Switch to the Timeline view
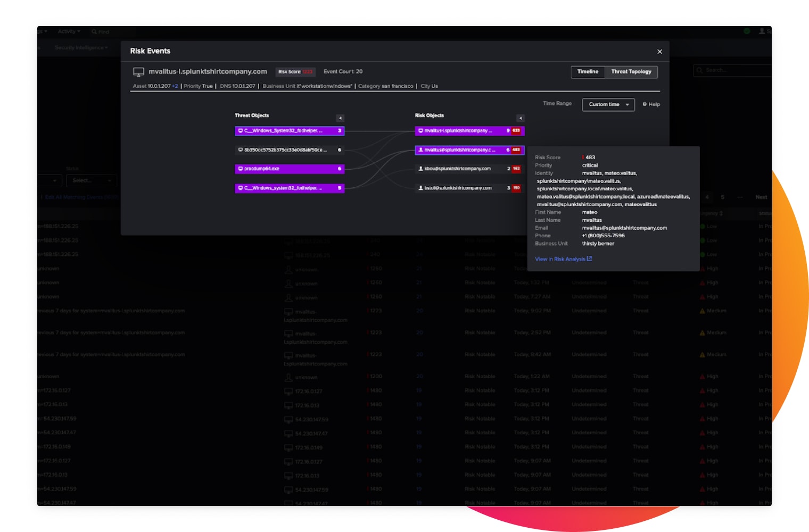 point(588,72)
